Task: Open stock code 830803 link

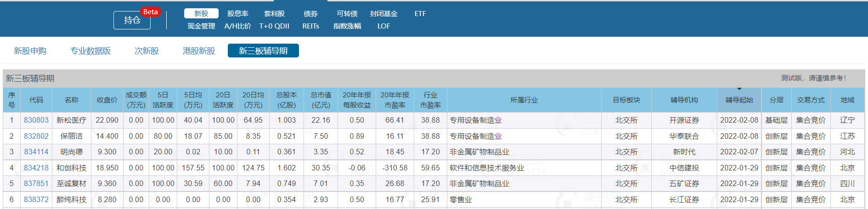Action: pyautogui.click(x=36, y=120)
